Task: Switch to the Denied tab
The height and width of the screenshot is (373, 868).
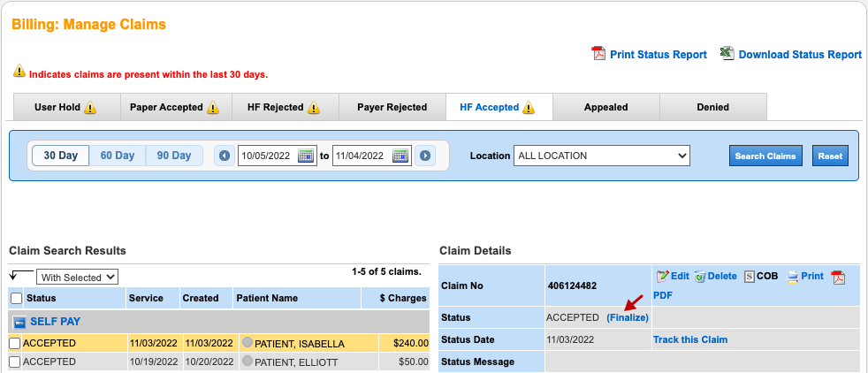Action: (713, 107)
